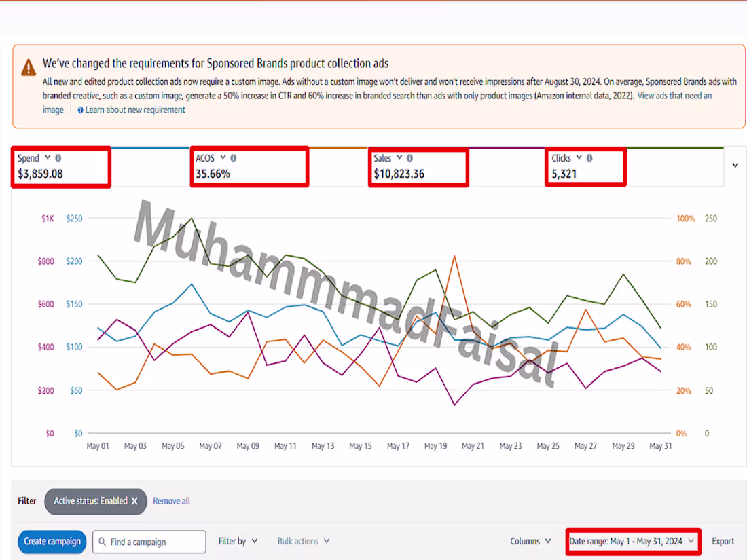Open the Bulk actions dropdown
The image size is (747, 560).
pos(304,542)
